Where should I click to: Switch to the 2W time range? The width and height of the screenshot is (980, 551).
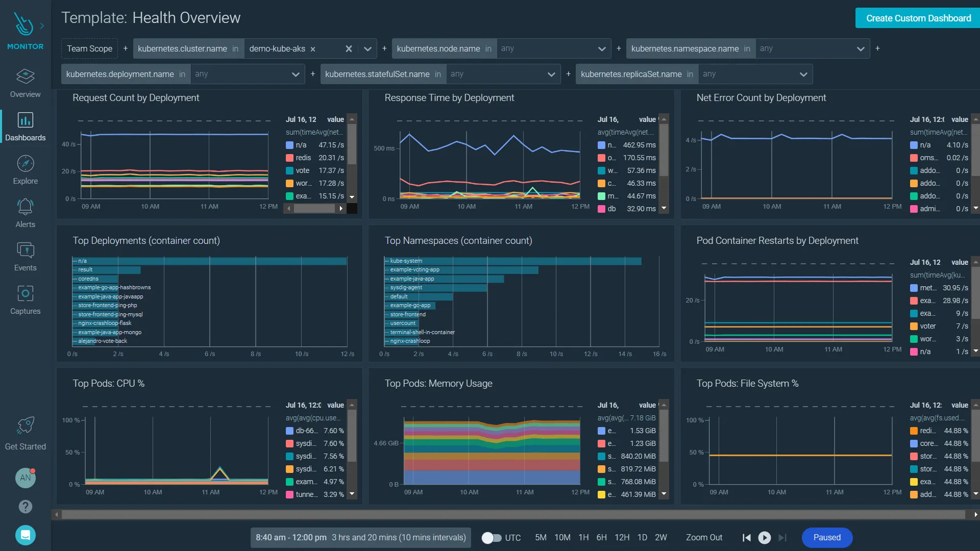661,537
